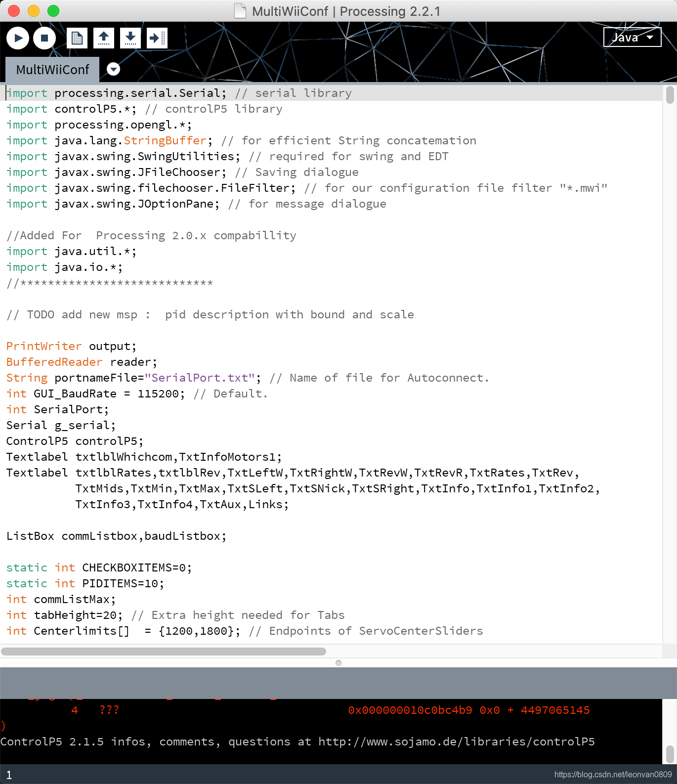The height and width of the screenshot is (784, 677).
Task: Click the 'txtlblWhichcom,TxtInfoMotors1' line
Action: tap(144, 457)
